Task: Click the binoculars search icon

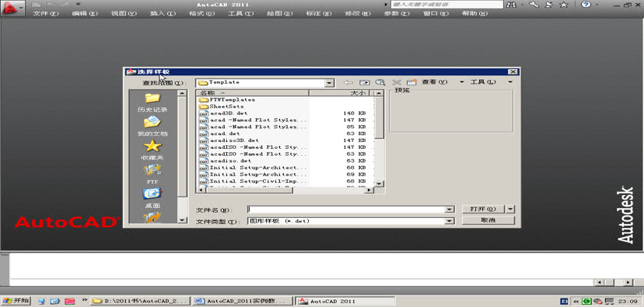Action: point(512,5)
